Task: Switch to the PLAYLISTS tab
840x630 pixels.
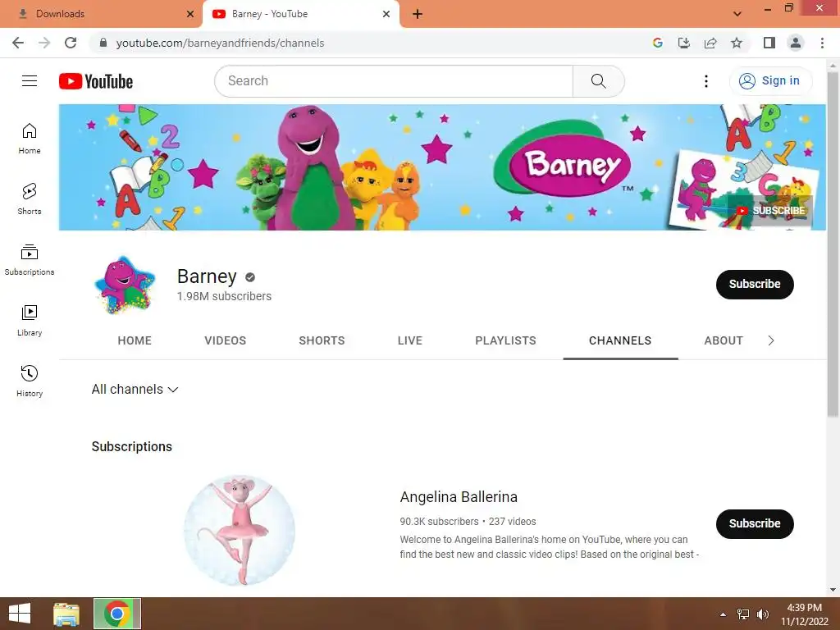Action: coord(505,340)
